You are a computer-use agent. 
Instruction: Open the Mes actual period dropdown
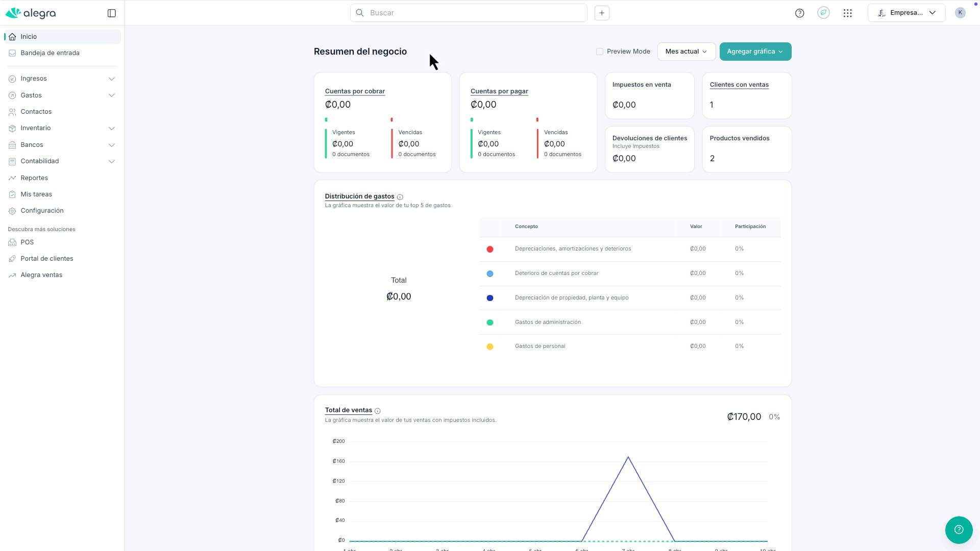686,52
